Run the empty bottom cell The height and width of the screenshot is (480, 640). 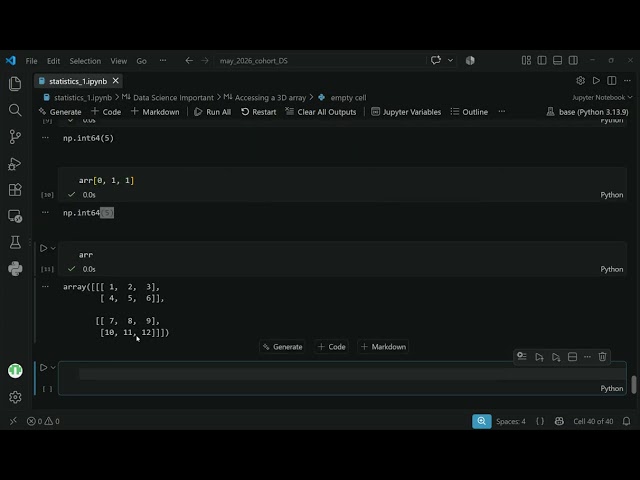click(x=43, y=367)
